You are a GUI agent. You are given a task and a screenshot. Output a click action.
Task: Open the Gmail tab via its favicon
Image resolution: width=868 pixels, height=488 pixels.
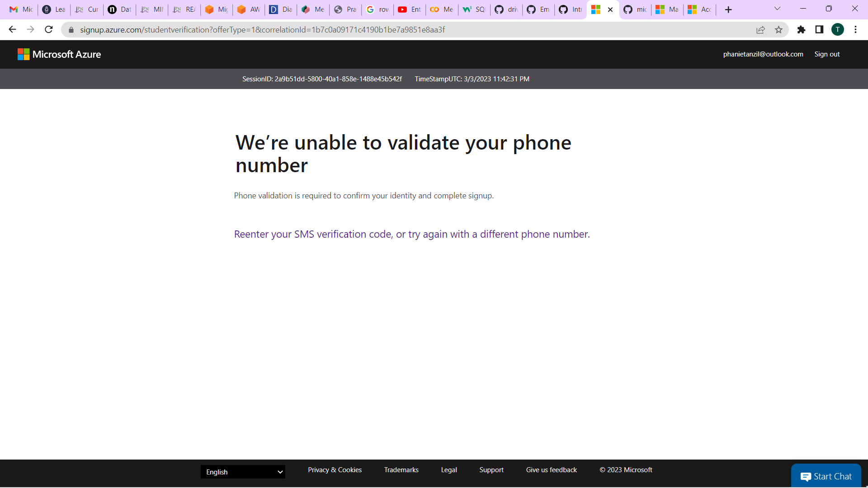(x=12, y=9)
